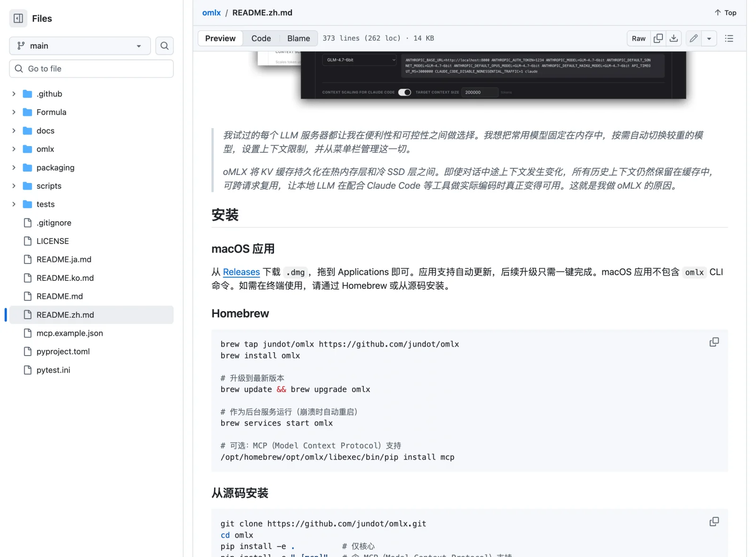756x557 pixels.
Task: Open the Releases link
Action: pyautogui.click(x=241, y=272)
